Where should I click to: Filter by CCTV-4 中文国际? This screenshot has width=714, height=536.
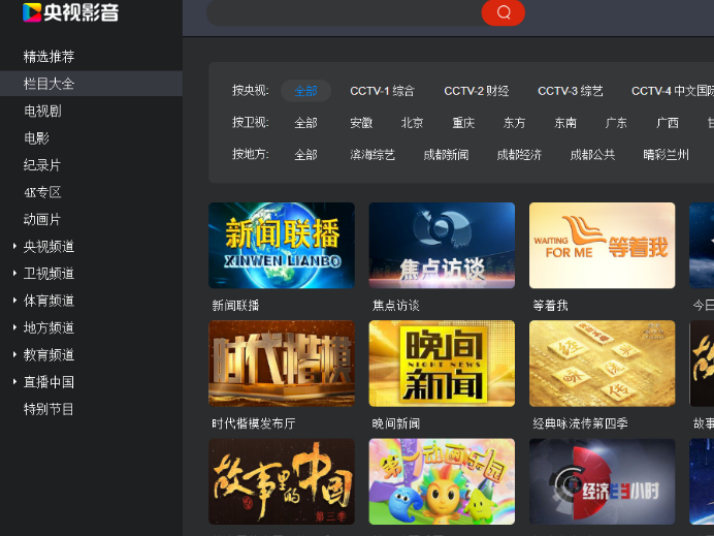pos(673,91)
